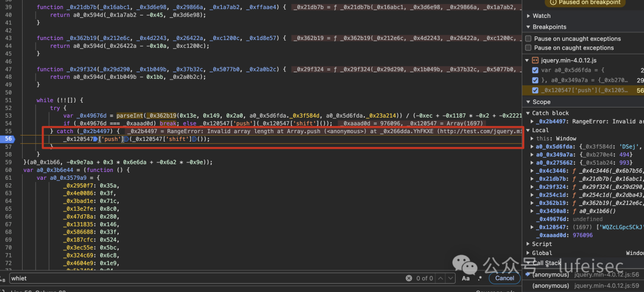
Task: Enable Pause on uncaught exceptions
Action: point(528,39)
